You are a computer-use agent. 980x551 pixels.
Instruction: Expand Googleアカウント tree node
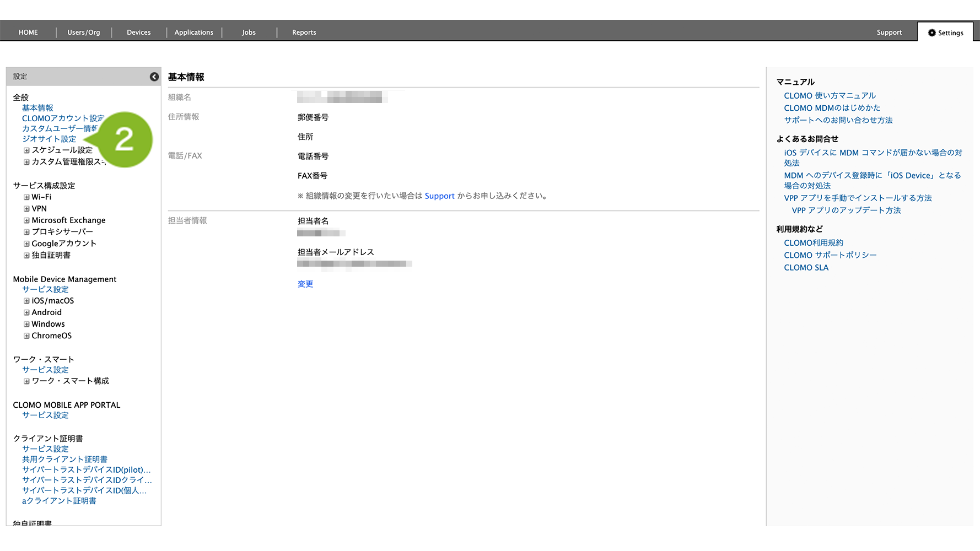pyautogui.click(x=26, y=244)
